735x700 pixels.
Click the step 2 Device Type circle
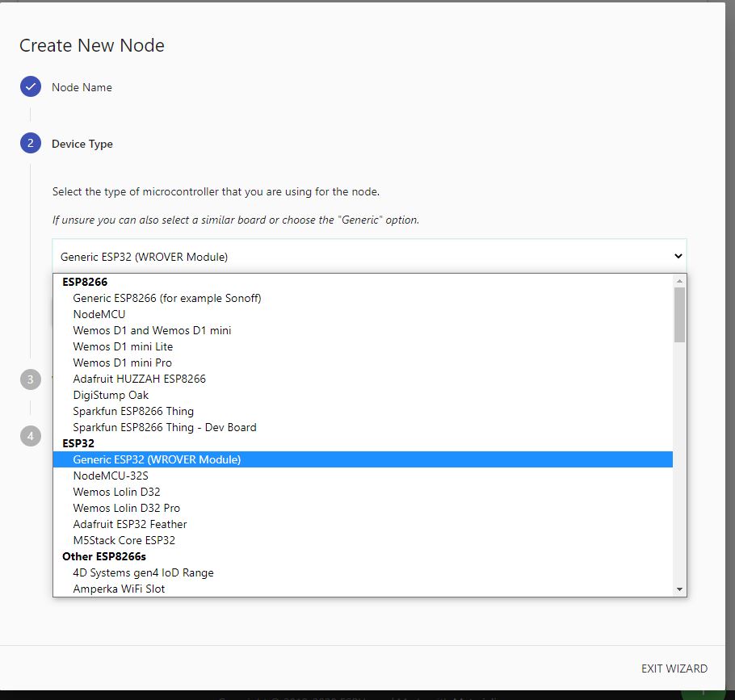tap(31, 144)
